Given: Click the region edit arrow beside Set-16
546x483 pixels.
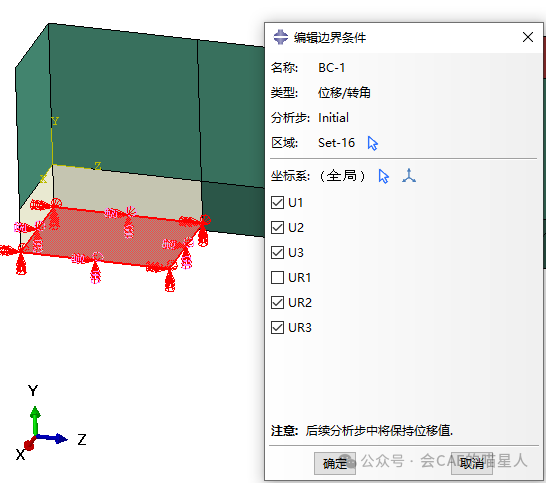Looking at the screenshot, I should pos(373,143).
